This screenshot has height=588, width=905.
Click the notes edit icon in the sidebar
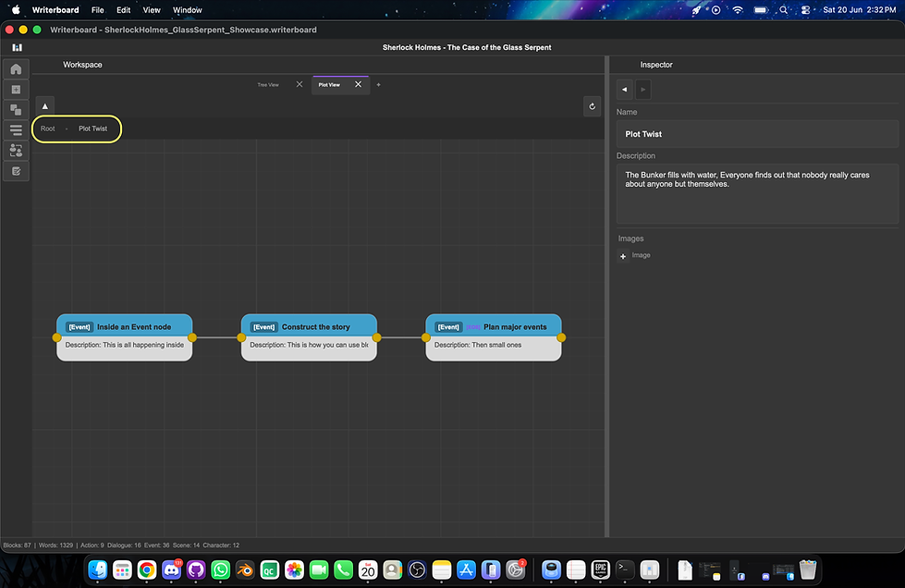(16, 171)
